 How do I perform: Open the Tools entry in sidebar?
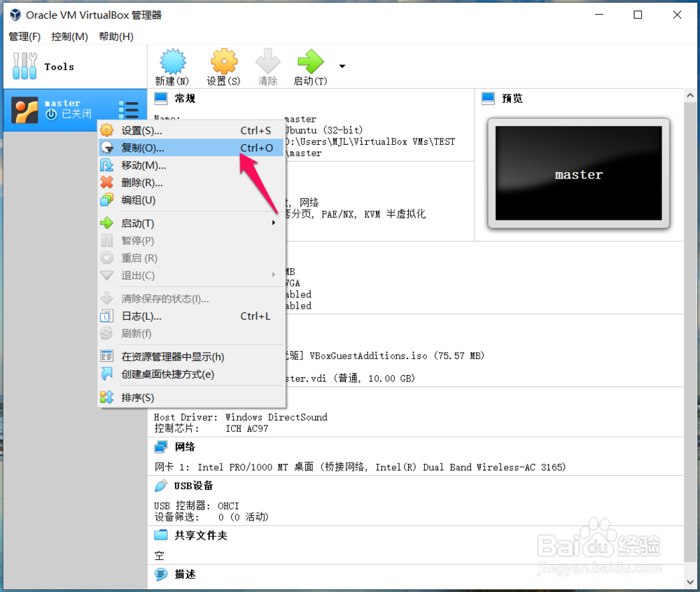(75, 66)
